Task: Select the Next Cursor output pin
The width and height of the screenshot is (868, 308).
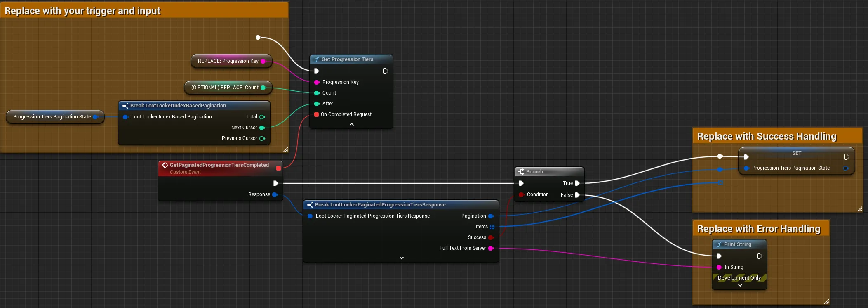Action: coord(262,128)
